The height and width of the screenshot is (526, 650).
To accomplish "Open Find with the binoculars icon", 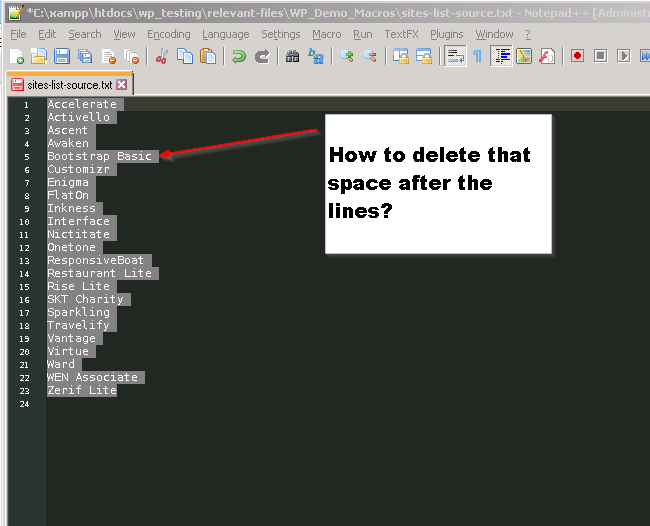I will (293, 56).
